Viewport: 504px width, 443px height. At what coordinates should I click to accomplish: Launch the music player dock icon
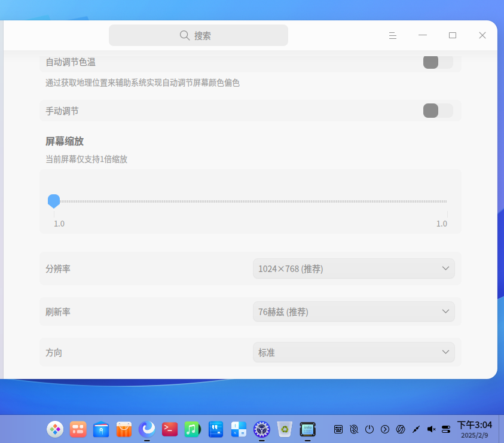tap(193, 429)
